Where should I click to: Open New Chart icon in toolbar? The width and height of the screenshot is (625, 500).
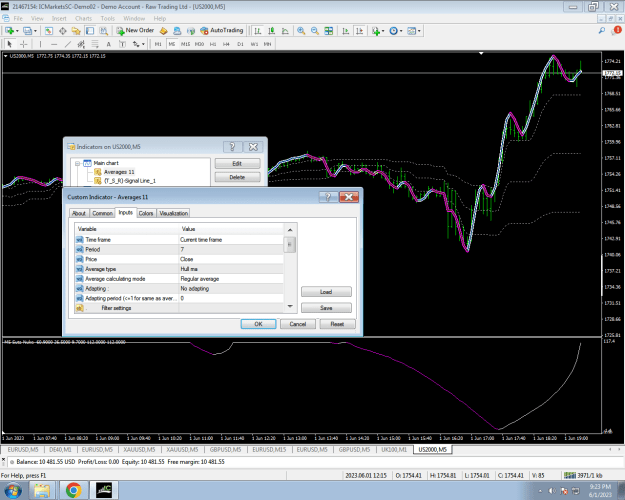click(9, 31)
